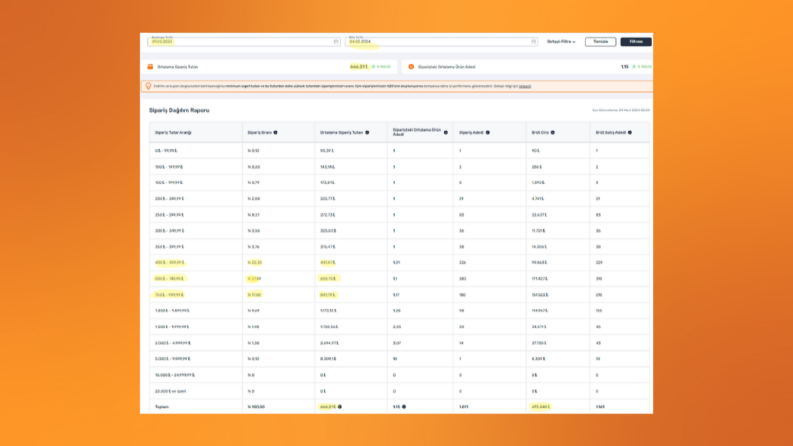This screenshot has height=446, width=793.
Task: Open the details link in the banner
Action: (x=525, y=86)
